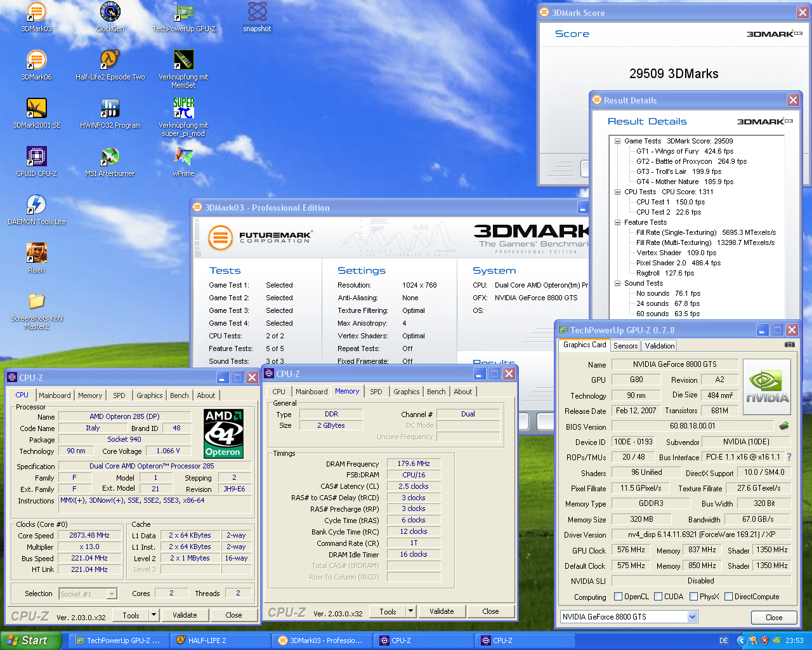The width and height of the screenshot is (812, 650).
Task: Open the HWiNFO32 Program desktop icon
Action: click(110, 109)
